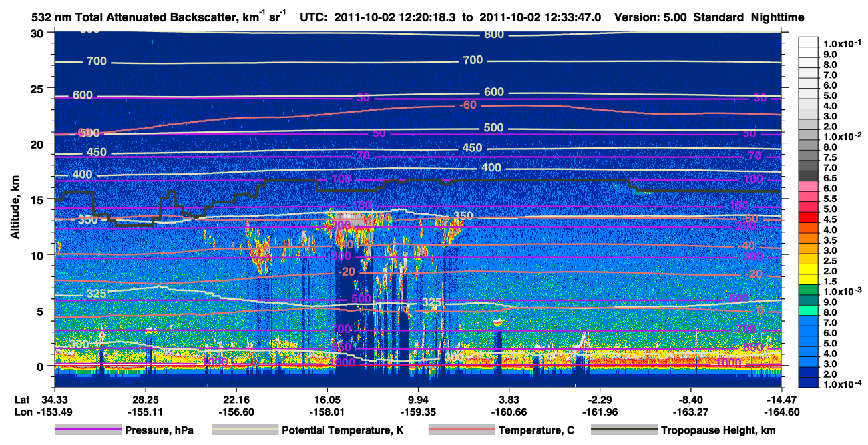868x445 pixels.
Task: Click the latitude value '28.25'
Action: click(x=144, y=400)
